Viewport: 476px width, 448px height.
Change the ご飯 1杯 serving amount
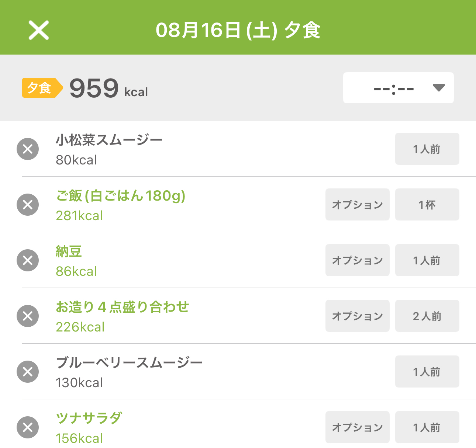(x=427, y=205)
